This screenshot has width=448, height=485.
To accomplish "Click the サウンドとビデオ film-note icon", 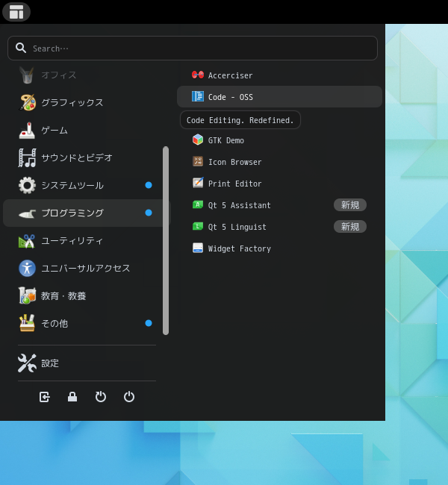I will (x=27, y=157).
